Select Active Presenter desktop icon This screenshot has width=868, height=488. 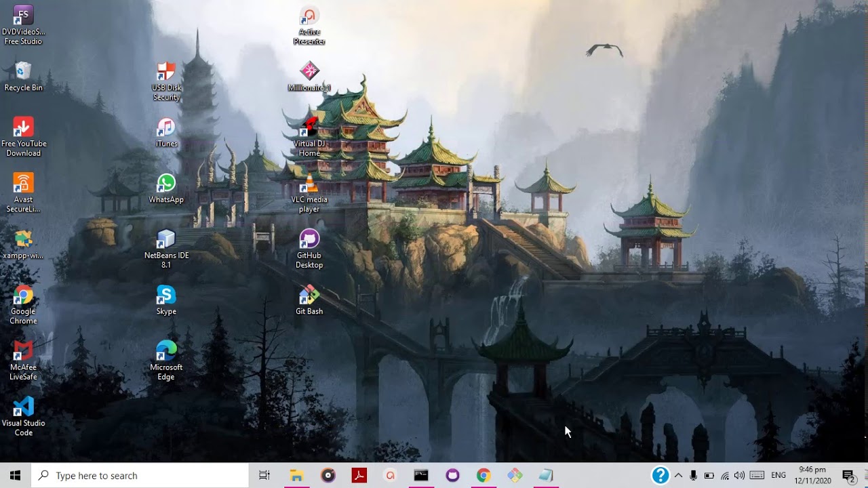click(x=309, y=26)
